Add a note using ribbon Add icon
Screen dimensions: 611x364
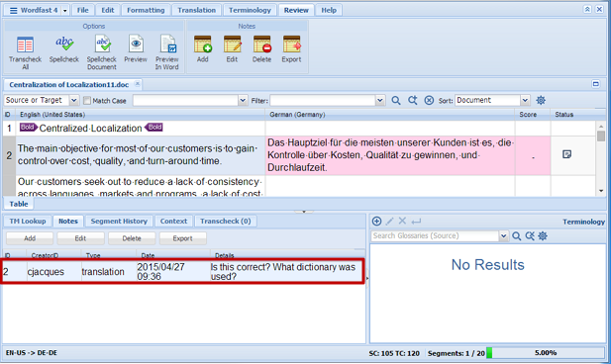click(203, 49)
